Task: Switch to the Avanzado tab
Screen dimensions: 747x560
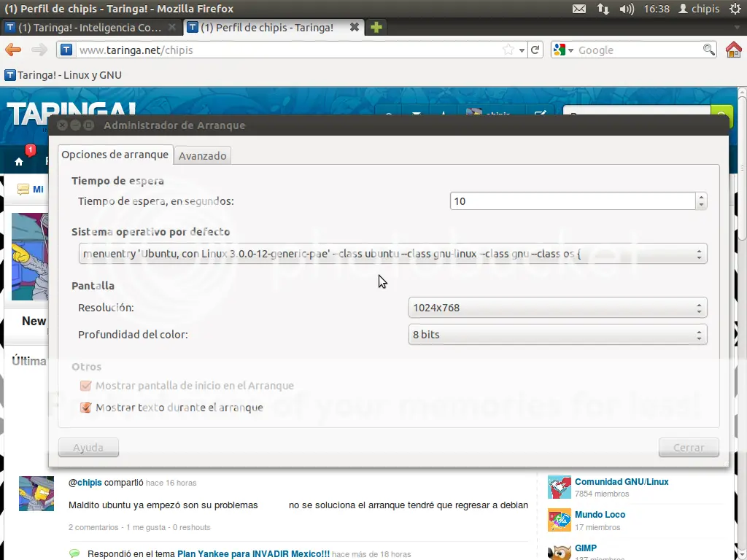Action: pos(203,156)
